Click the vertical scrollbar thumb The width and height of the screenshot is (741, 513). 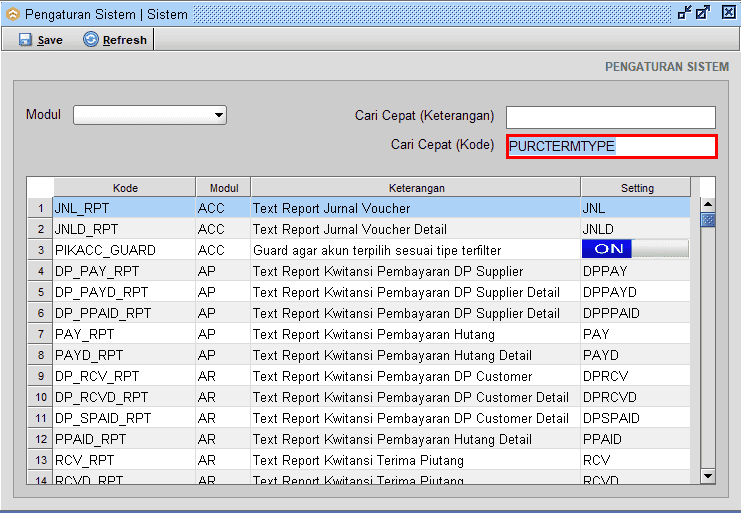(x=707, y=220)
